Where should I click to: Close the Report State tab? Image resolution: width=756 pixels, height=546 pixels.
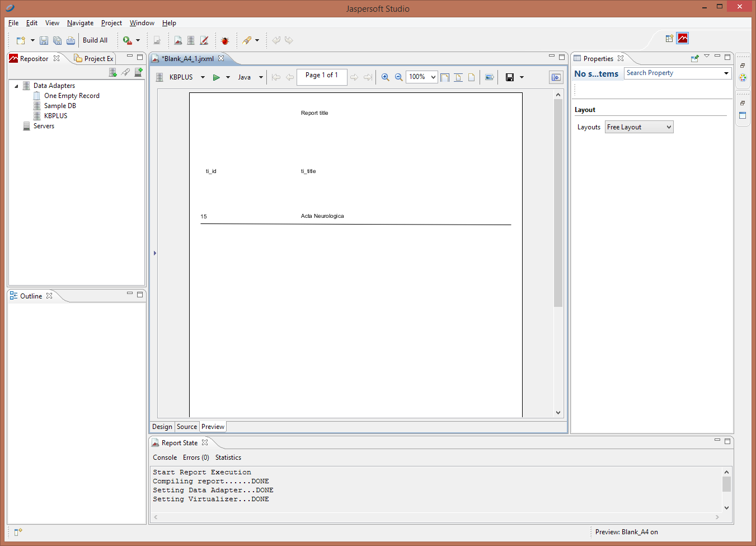point(205,442)
